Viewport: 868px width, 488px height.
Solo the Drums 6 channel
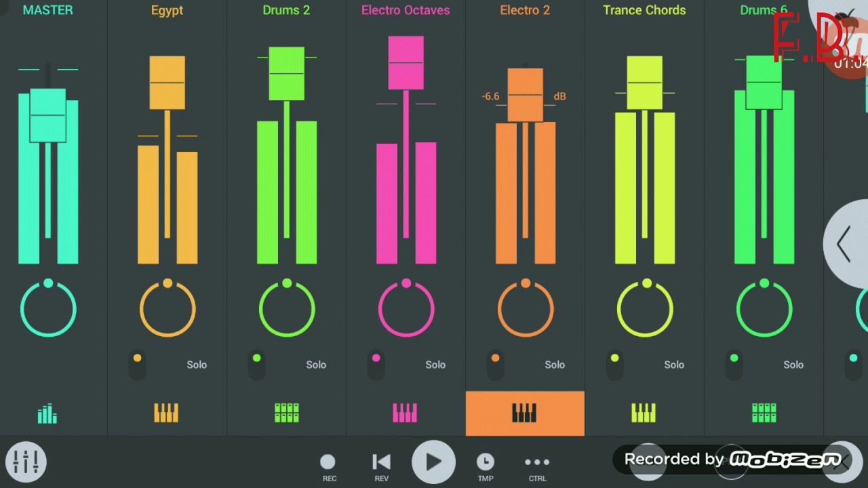click(x=793, y=365)
